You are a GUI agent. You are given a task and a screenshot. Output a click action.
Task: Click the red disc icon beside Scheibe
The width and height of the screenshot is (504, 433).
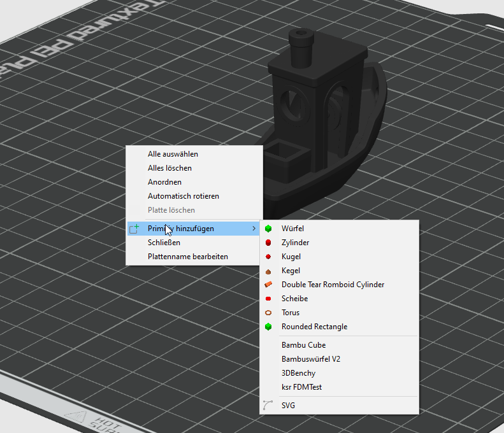(x=268, y=299)
